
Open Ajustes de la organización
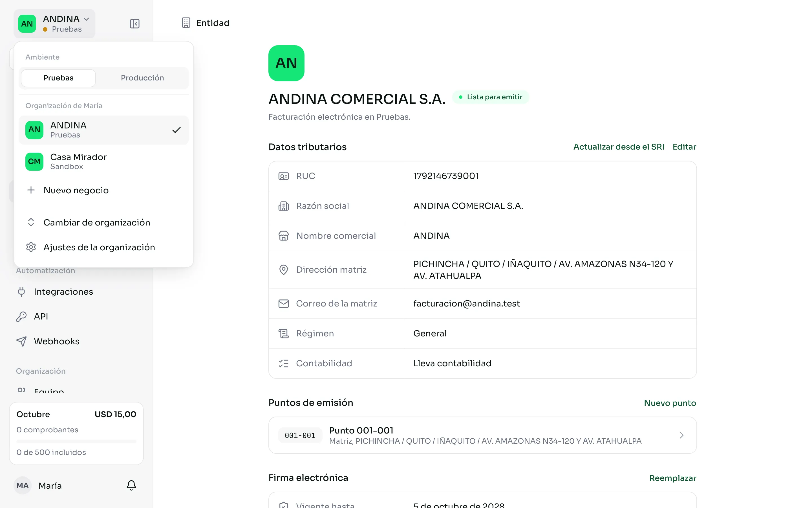pyautogui.click(x=104, y=247)
